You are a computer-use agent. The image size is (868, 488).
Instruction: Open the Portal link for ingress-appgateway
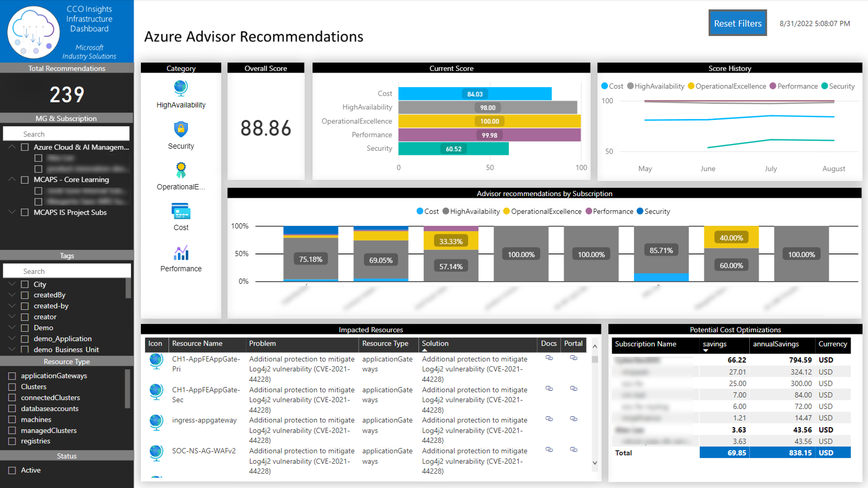pos(573,419)
